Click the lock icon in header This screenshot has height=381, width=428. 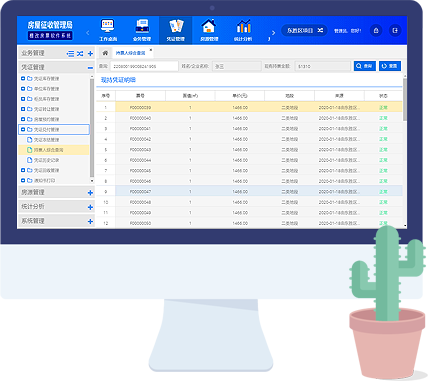tap(376, 31)
